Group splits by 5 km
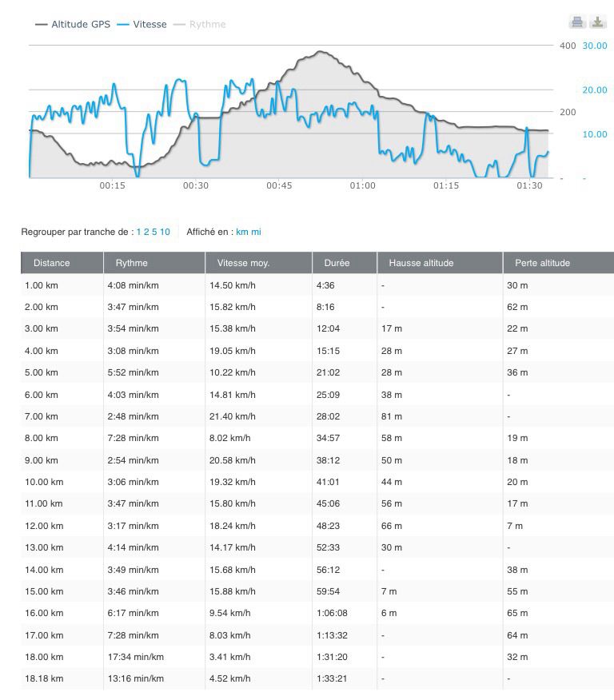614x700 pixels. point(153,233)
